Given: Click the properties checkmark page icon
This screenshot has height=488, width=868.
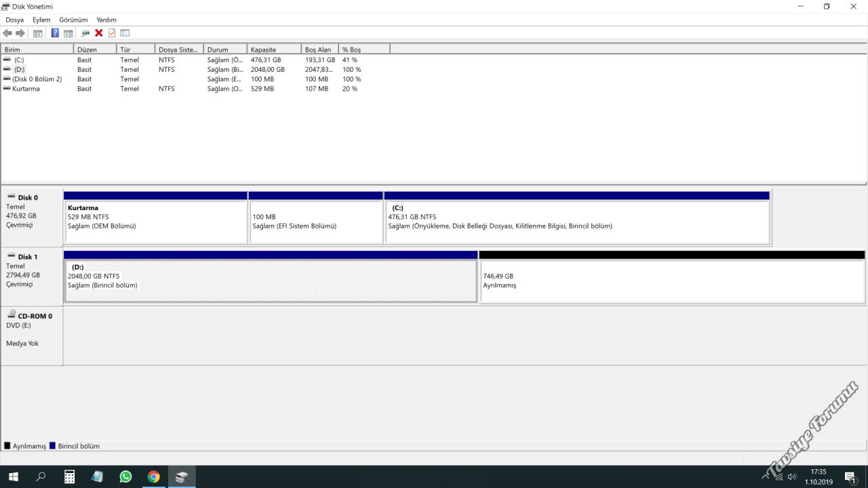Looking at the screenshot, I should coord(112,33).
